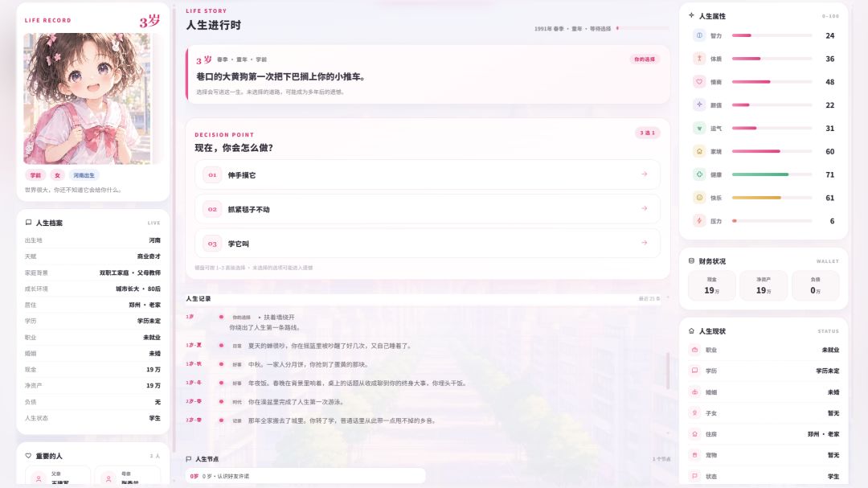
Task: Click the 家境 house icon
Action: (x=699, y=151)
